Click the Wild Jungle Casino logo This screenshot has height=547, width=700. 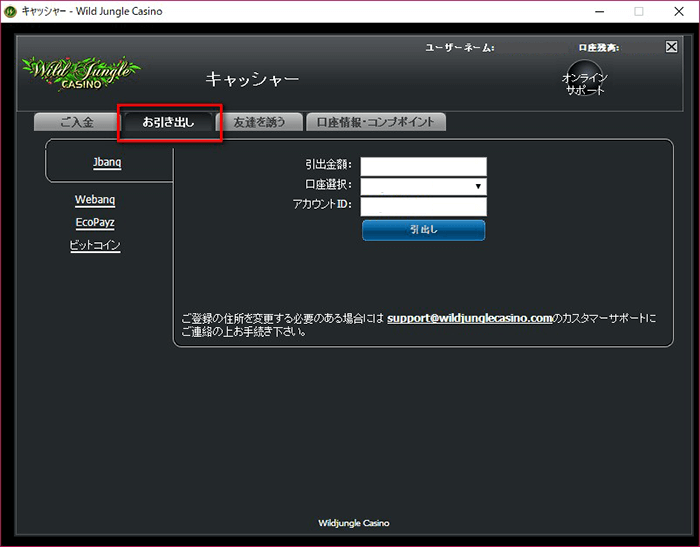tap(81, 74)
